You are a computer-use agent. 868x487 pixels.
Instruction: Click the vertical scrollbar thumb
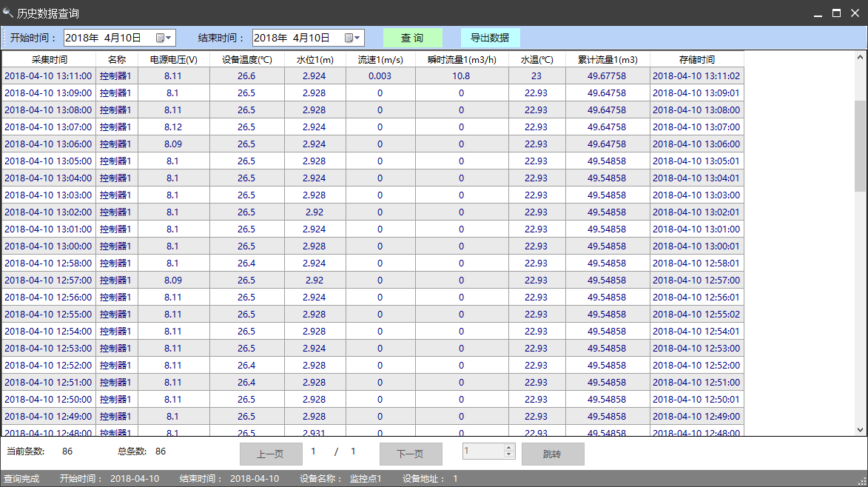click(x=861, y=146)
